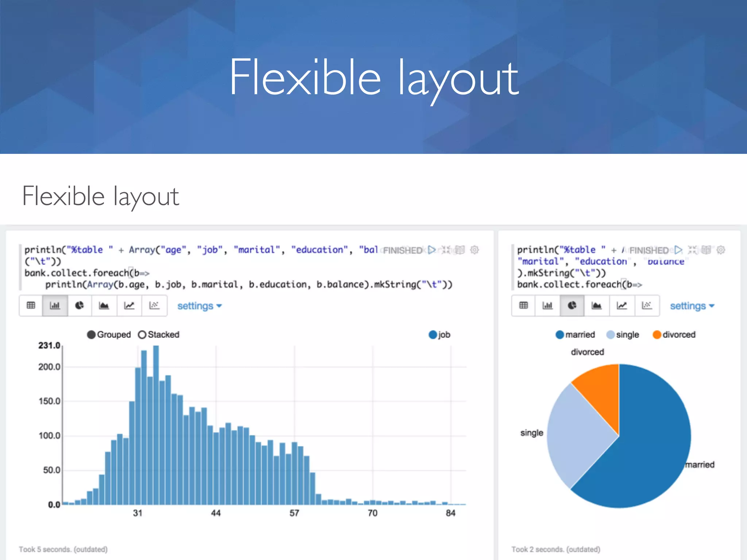Image resolution: width=747 pixels, height=560 pixels.
Task: Select bar chart view in left paragraph
Action: (x=55, y=306)
